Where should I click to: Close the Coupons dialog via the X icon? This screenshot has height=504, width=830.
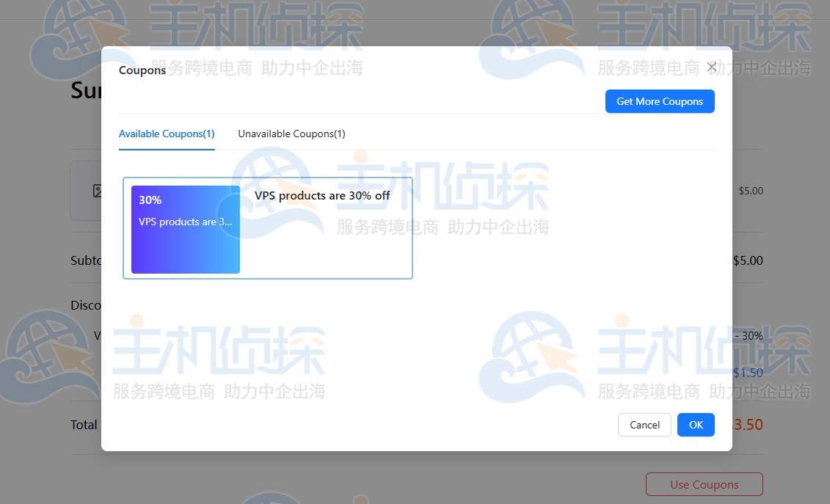point(711,66)
